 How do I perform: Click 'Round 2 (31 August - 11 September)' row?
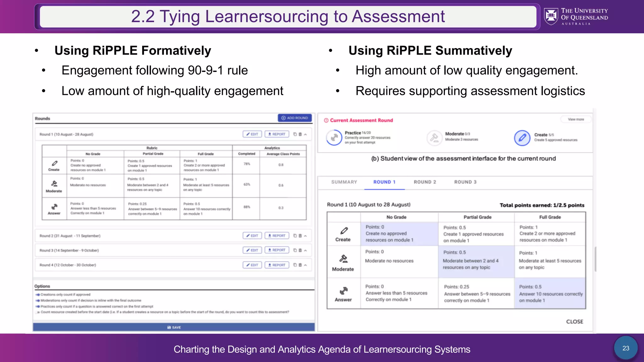[173, 236]
